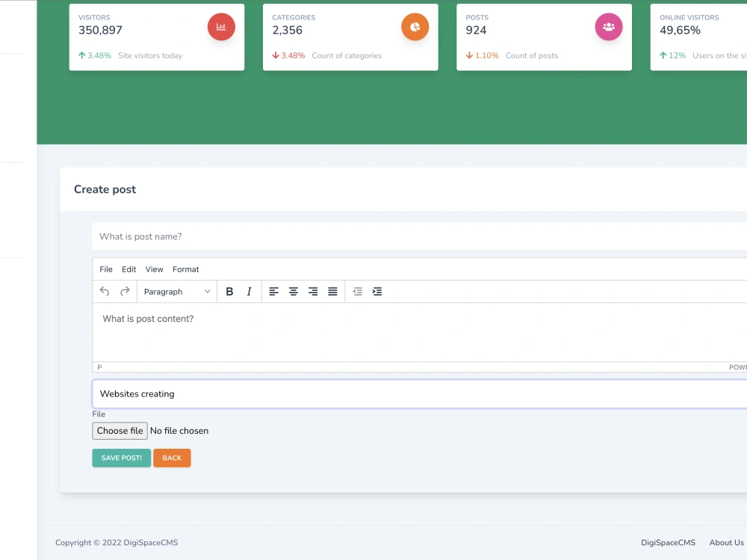Click the Count of categories text
Image resolution: width=747 pixels, height=560 pixels.
(x=347, y=55)
